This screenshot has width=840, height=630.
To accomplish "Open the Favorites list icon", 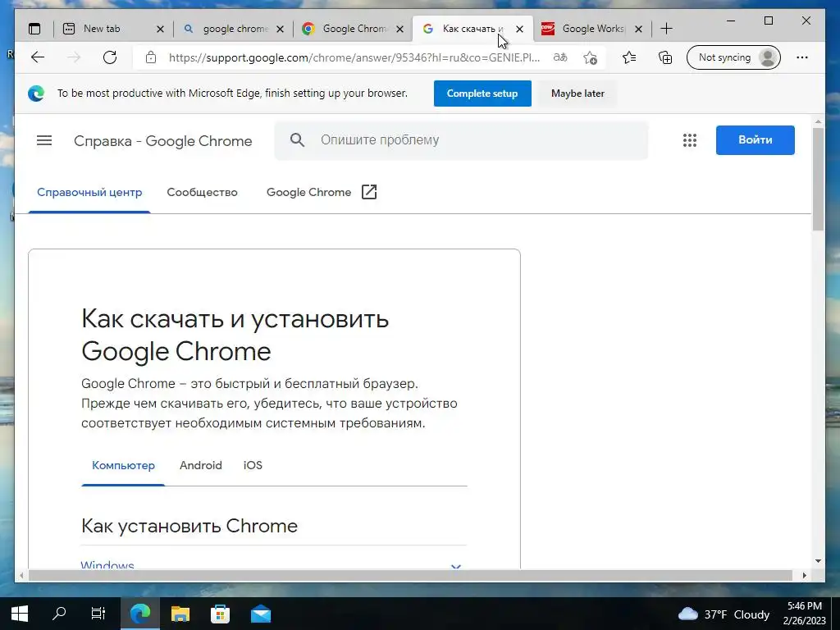I will (x=629, y=57).
